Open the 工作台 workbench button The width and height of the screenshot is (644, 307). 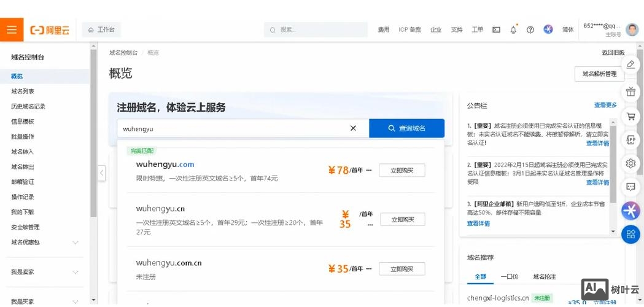101,30
